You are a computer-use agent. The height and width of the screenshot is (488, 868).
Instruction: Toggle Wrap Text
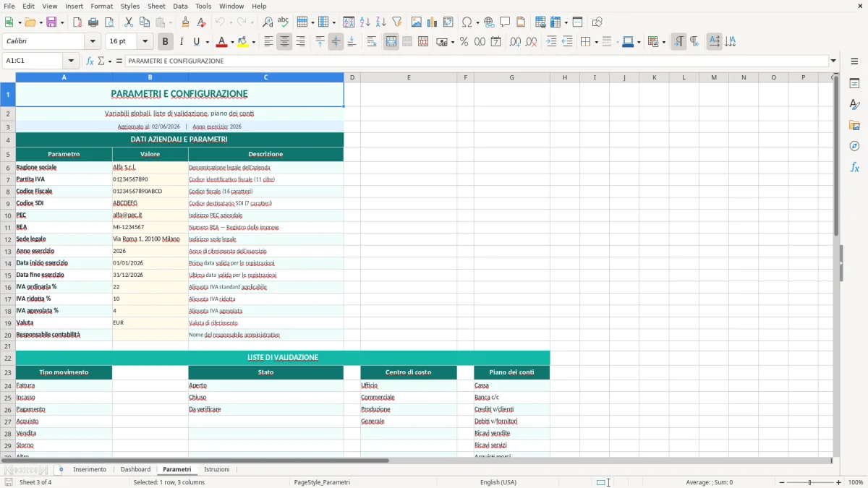tap(372, 42)
